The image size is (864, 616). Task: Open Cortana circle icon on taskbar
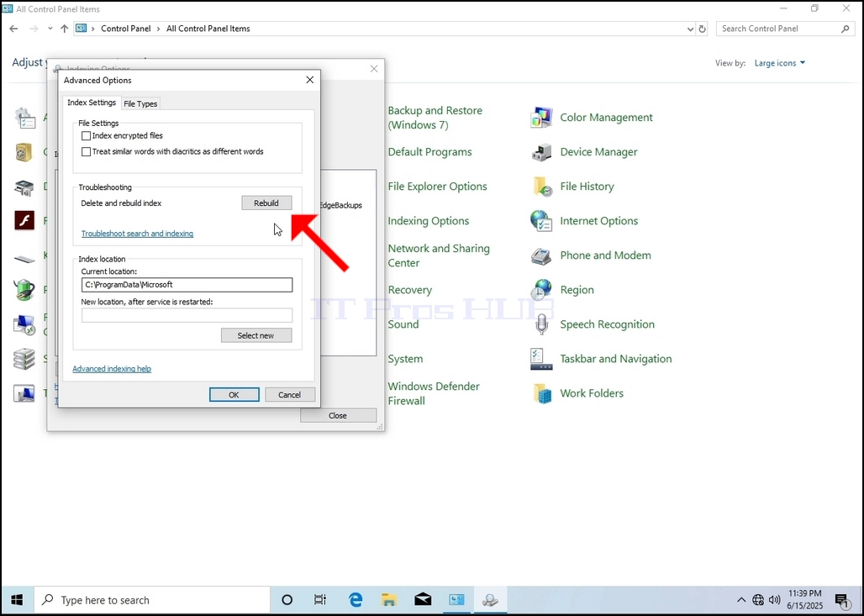pos(287,600)
